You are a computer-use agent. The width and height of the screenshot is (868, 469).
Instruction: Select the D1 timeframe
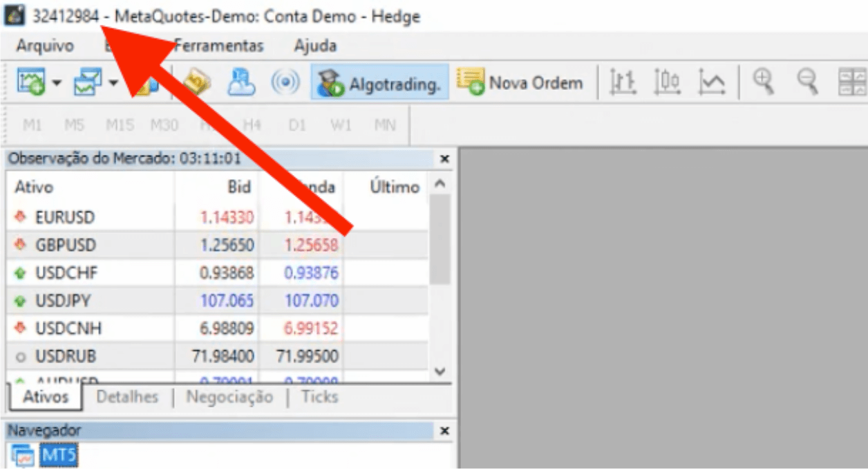(x=297, y=126)
